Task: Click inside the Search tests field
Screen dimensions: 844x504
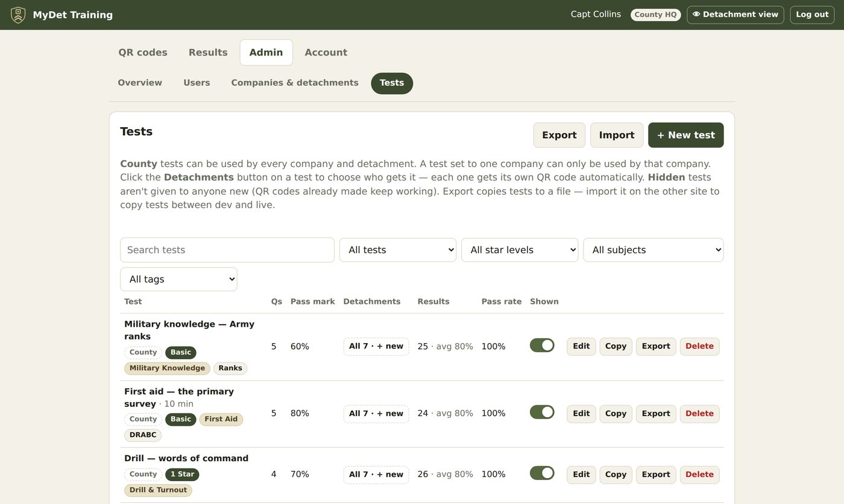Action: pyautogui.click(x=227, y=250)
